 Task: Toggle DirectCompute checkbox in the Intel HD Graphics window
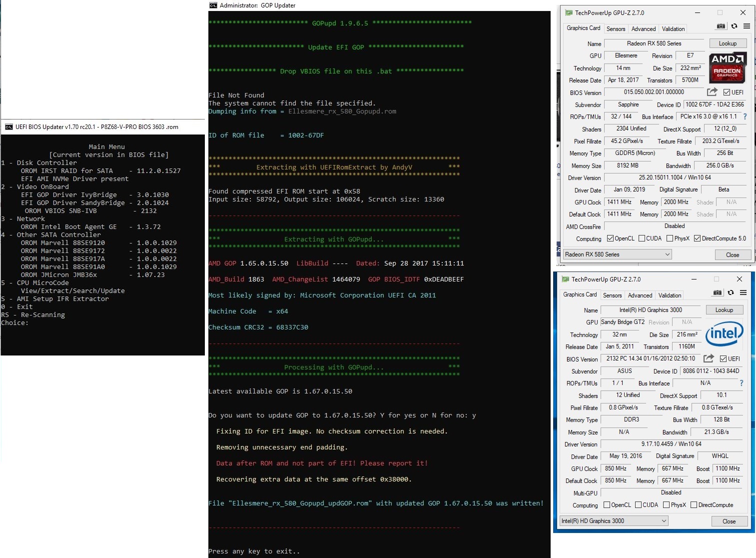click(x=694, y=505)
